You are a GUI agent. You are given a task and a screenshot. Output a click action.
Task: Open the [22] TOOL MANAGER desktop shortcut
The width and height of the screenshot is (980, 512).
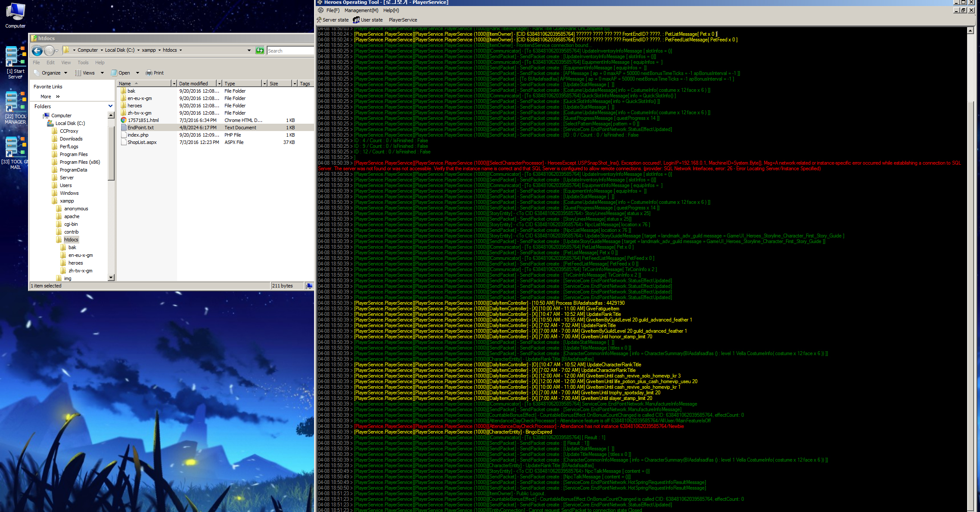point(15,108)
